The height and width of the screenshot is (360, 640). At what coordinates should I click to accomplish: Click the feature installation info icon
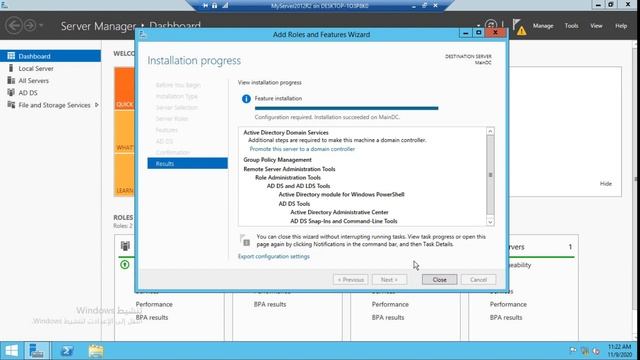click(x=246, y=99)
